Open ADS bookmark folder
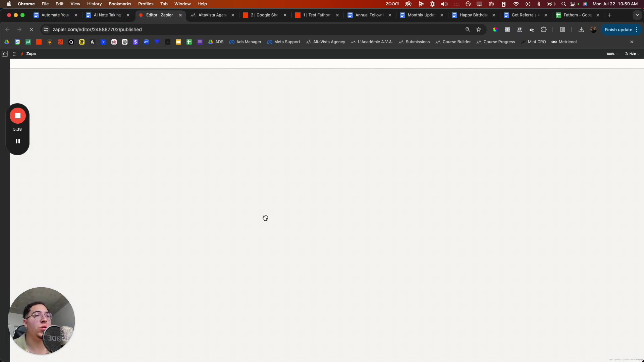The width and height of the screenshot is (644, 362). 216,42
